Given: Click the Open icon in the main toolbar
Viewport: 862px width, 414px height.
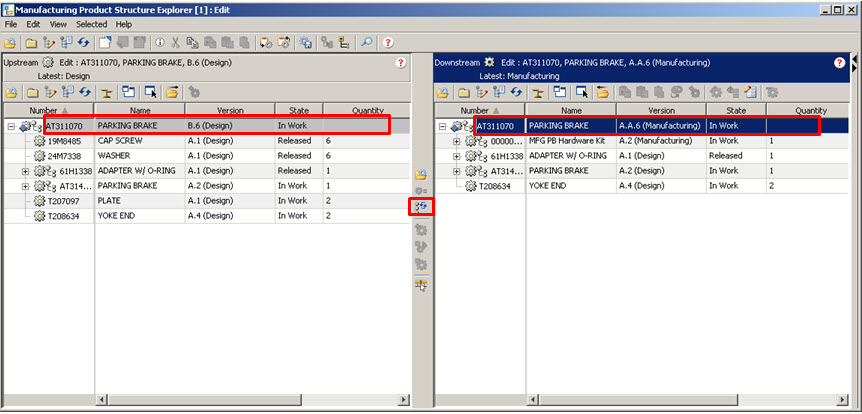Looking at the screenshot, I should point(10,43).
